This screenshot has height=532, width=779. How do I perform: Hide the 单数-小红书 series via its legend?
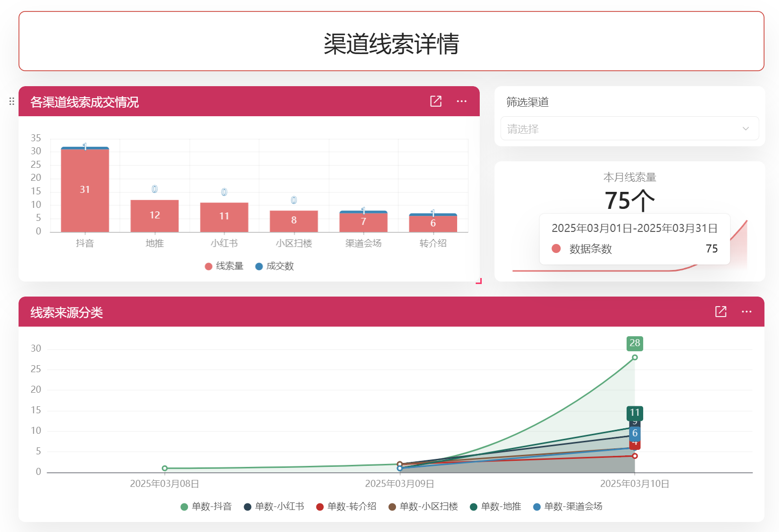247,506
